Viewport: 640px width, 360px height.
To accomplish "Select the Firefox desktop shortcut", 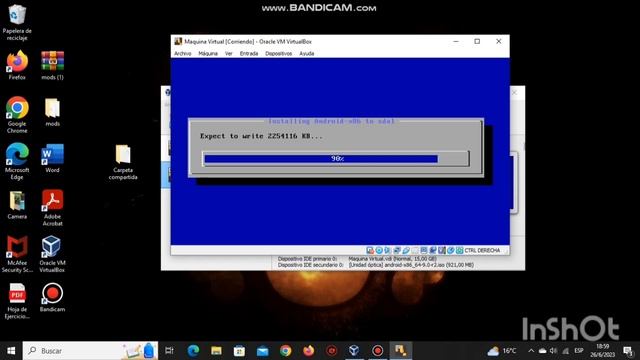I will click(x=17, y=65).
